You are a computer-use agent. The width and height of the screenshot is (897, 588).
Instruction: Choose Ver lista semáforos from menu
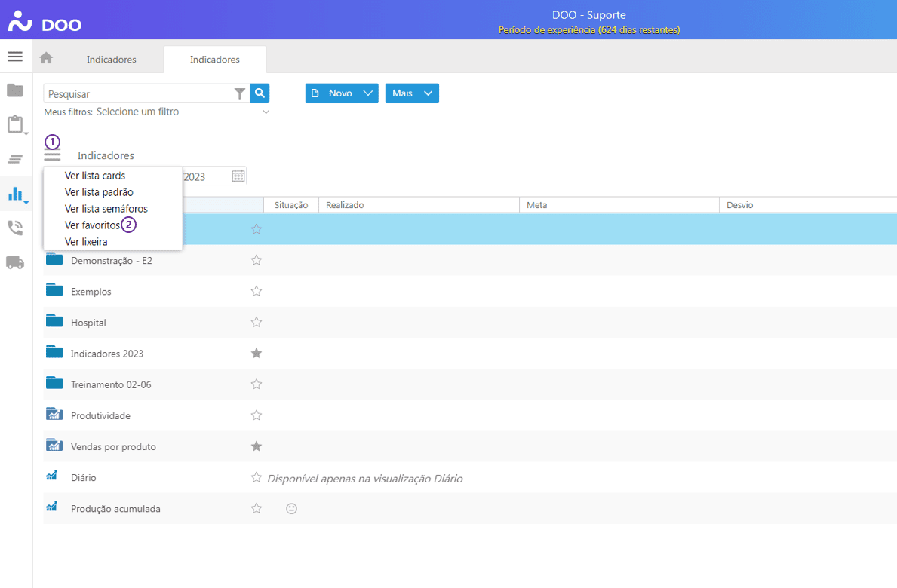tap(106, 209)
